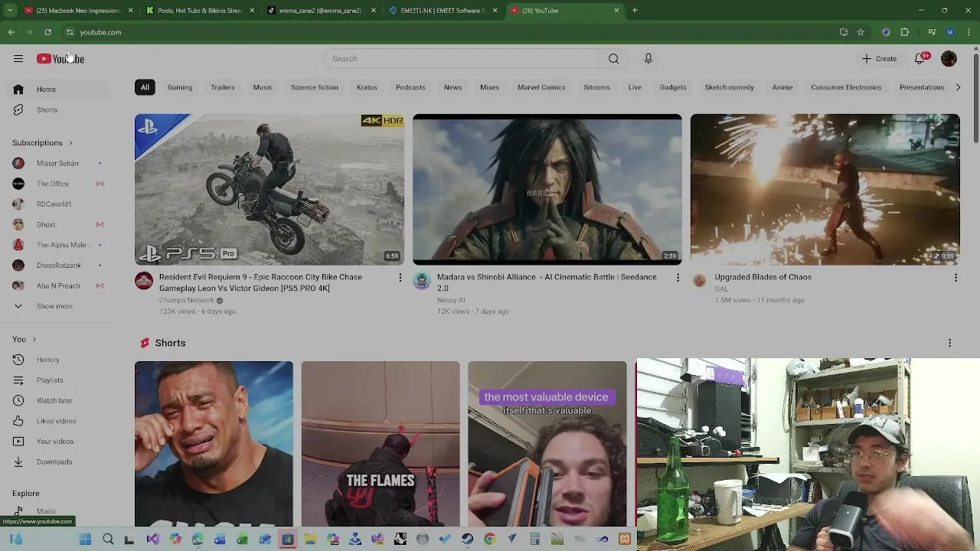The image size is (980, 551).
Task: Expand Subscriptions section chevron
Action: tap(70, 143)
